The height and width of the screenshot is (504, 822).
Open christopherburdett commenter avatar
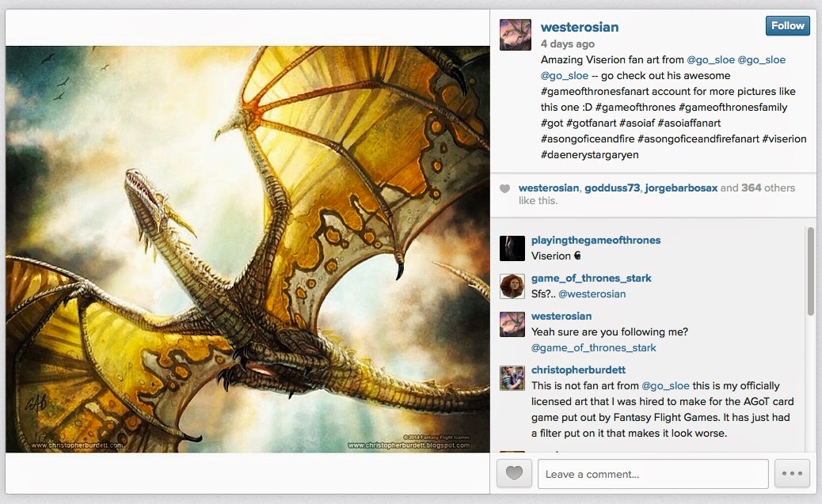coord(512,377)
